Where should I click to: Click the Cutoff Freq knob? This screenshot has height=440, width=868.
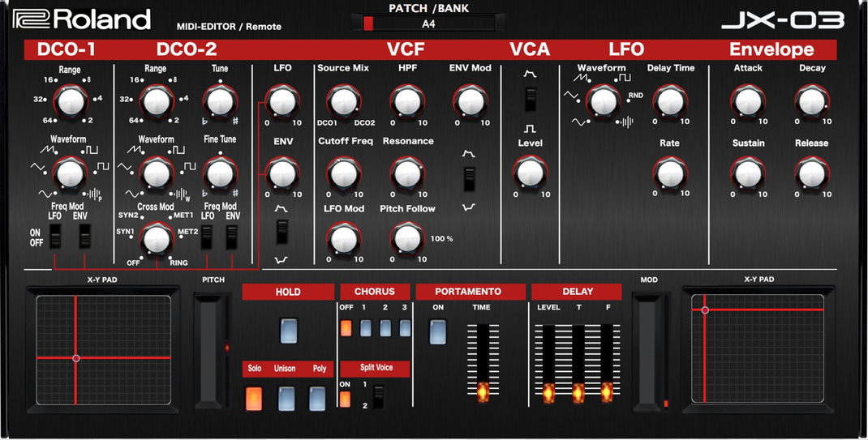[344, 174]
